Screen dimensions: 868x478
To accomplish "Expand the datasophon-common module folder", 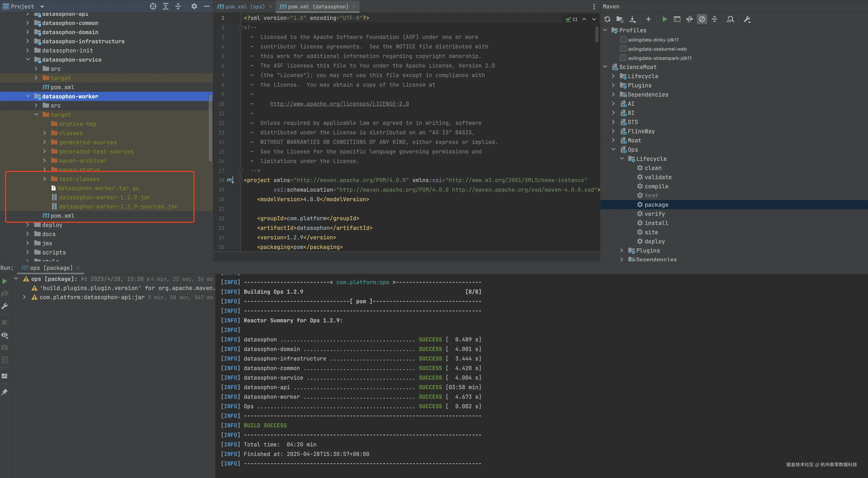I will click(x=28, y=23).
